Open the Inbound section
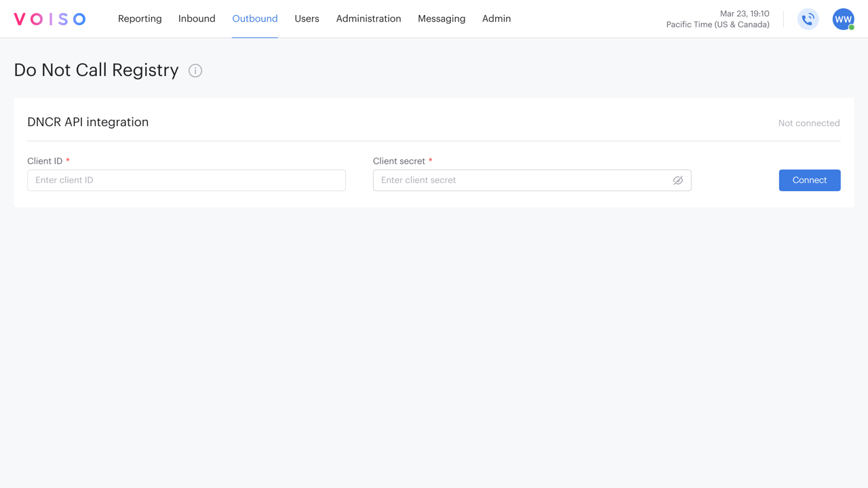Image resolution: width=868 pixels, height=488 pixels. point(197,18)
